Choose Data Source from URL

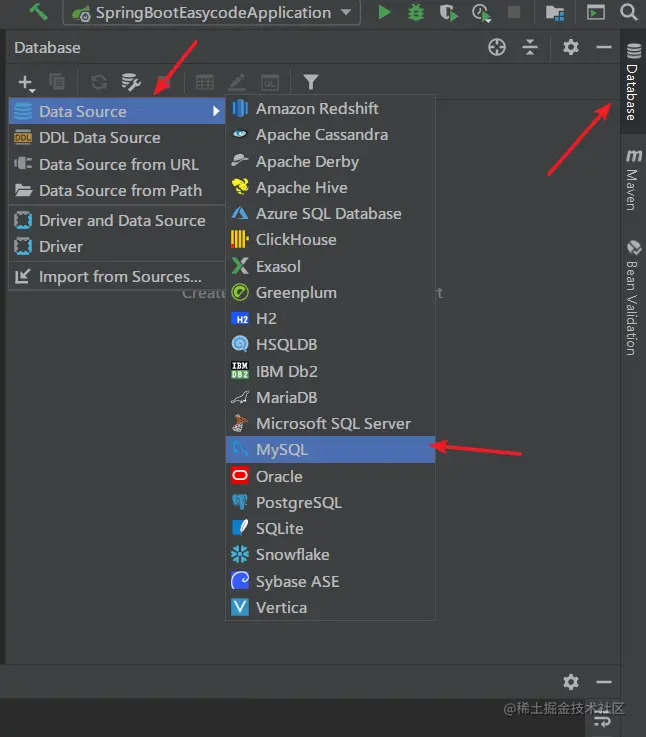tap(117, 165)
